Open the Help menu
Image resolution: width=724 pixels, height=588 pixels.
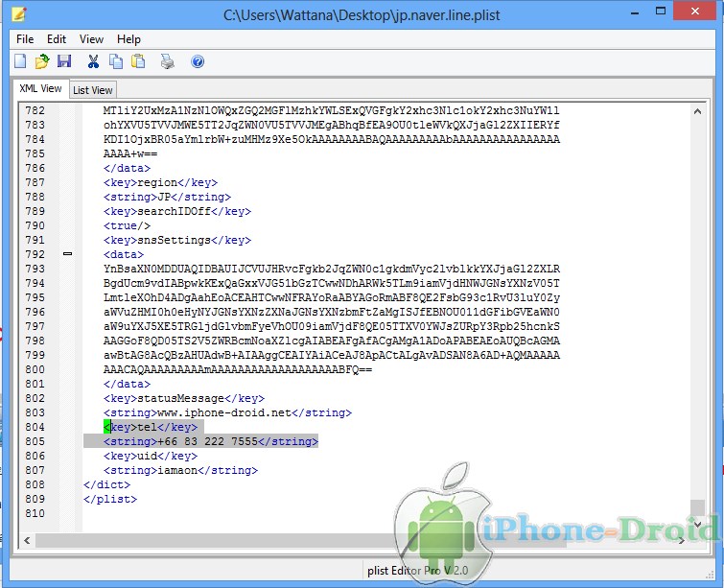click(128, 39)
